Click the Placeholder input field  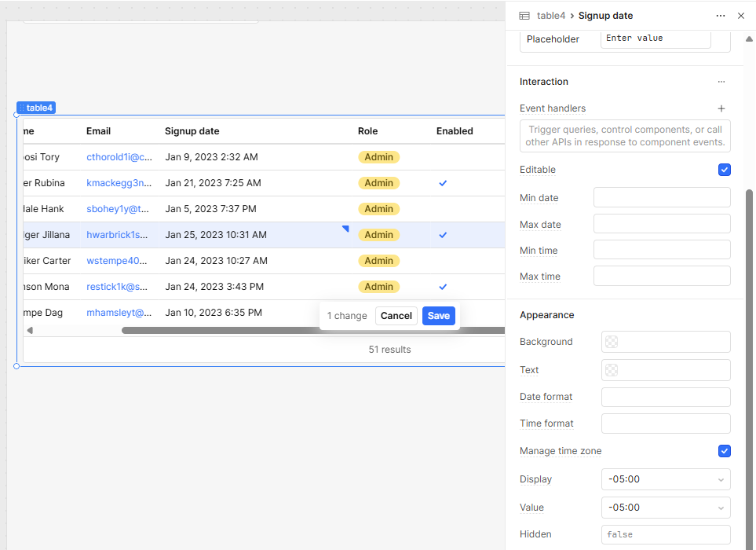click(x=656, y=38)
